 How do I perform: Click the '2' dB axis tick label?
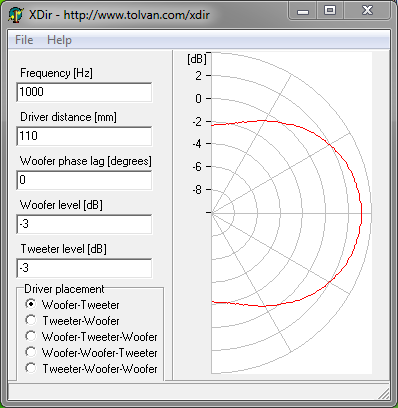[x=199, y=76]
